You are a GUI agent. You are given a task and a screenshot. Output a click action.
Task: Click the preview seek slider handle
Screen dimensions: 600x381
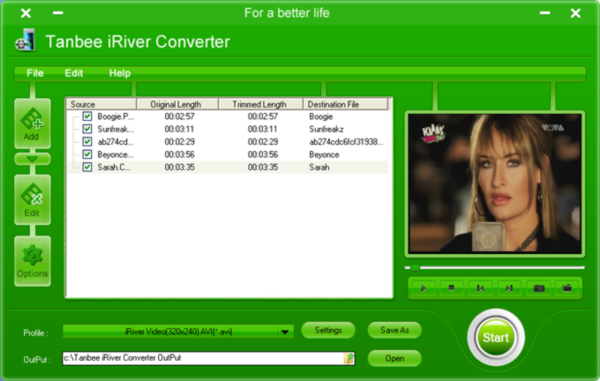tap(415, 267)
